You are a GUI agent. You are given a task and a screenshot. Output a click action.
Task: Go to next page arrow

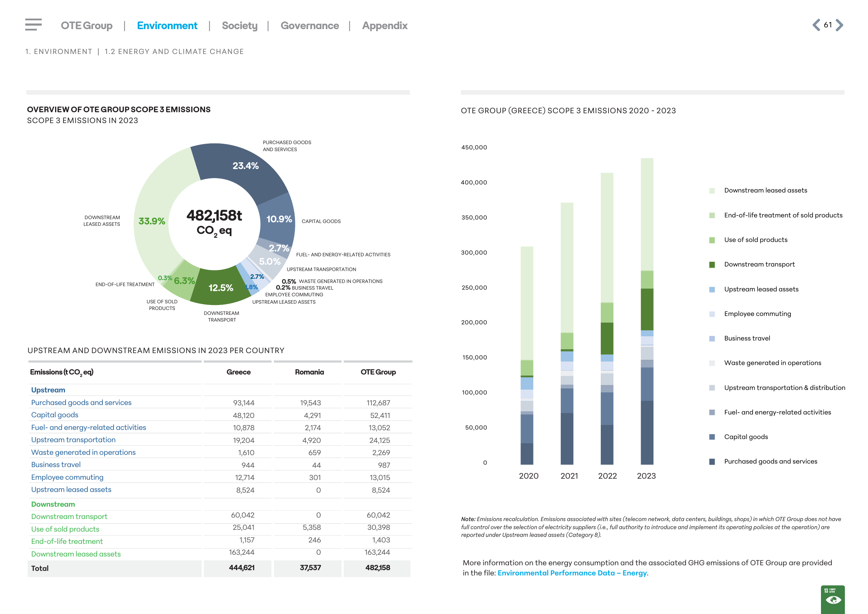click(839, 25)
